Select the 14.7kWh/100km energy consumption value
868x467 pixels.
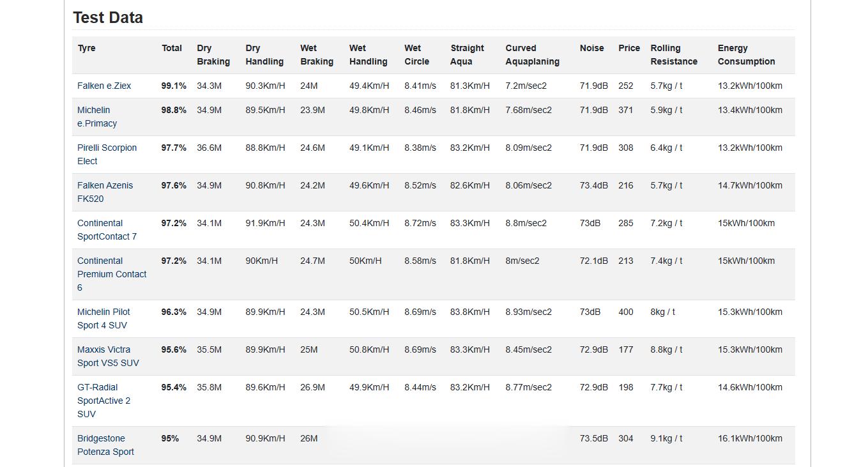click(x=750, y=185)
